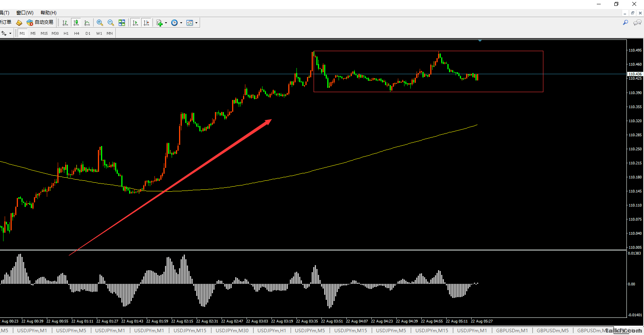The width and height of the screenshot is (644, 335).
Task: Switch to the GBPUSDm,M5 chart tab
Action: (553, 331)
